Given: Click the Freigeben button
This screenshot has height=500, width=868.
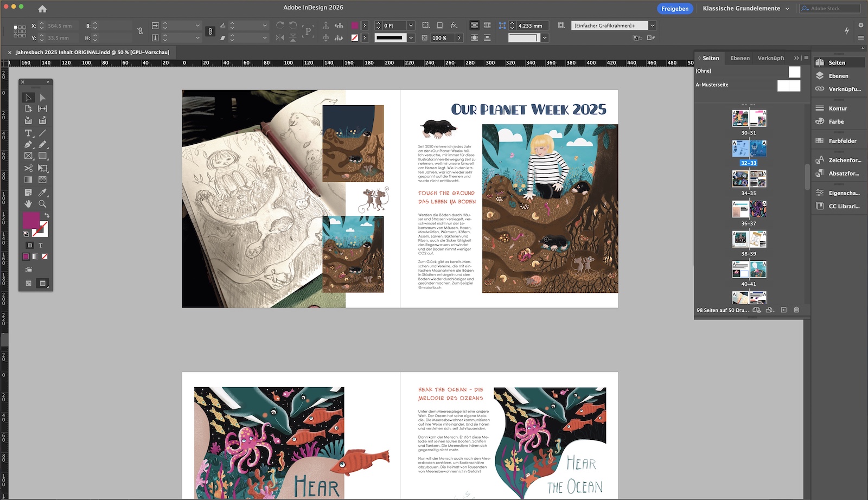Looking at the screenshot, I should pos(675,8).
